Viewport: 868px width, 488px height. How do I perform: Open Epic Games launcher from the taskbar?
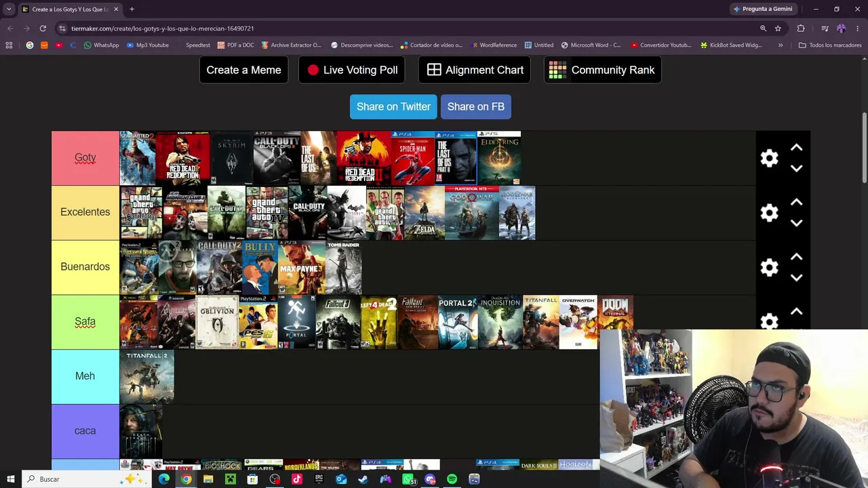319,479
